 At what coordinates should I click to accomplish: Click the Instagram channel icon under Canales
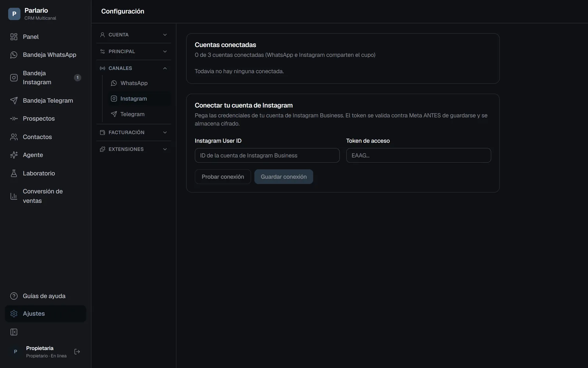click(x=114, y=99)
